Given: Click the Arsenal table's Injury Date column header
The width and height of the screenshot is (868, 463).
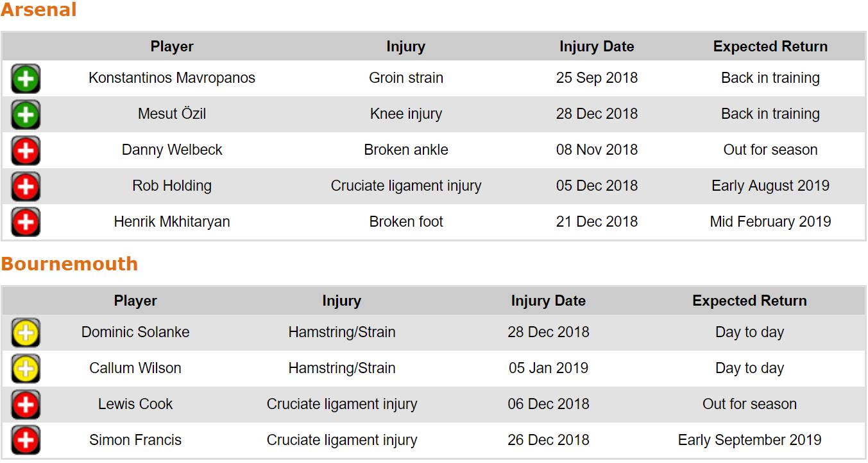Looking at the screenshot, I should click(x=597, y=46).
